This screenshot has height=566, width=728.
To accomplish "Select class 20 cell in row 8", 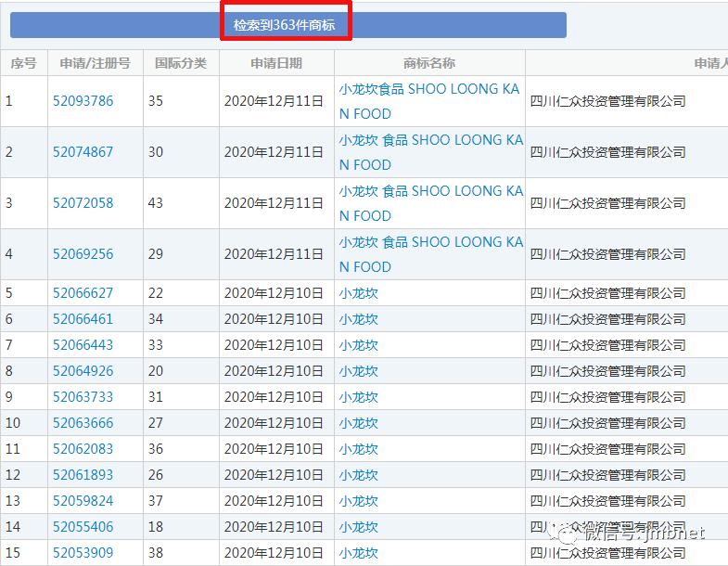I will 181,371.
